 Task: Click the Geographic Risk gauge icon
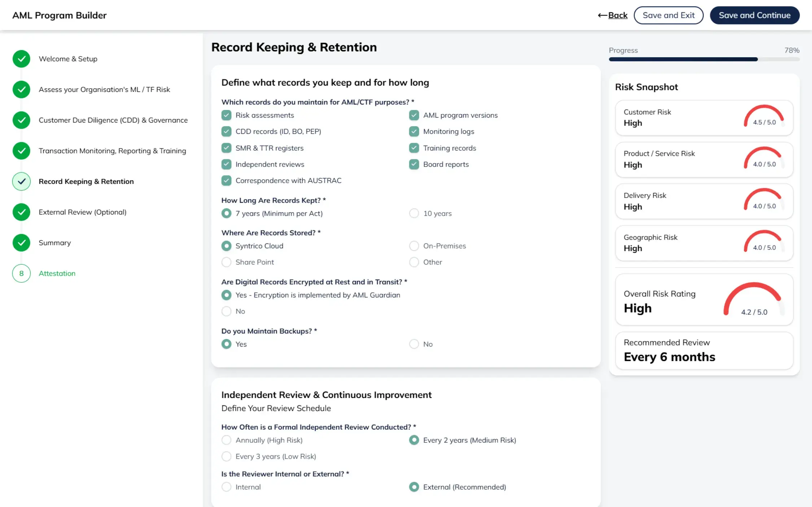[x=764, y=241]
